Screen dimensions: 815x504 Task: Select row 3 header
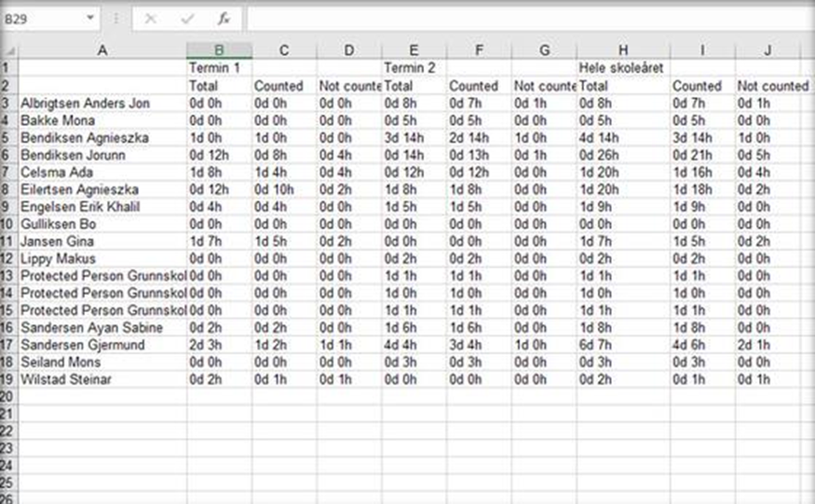click(9, 102)
